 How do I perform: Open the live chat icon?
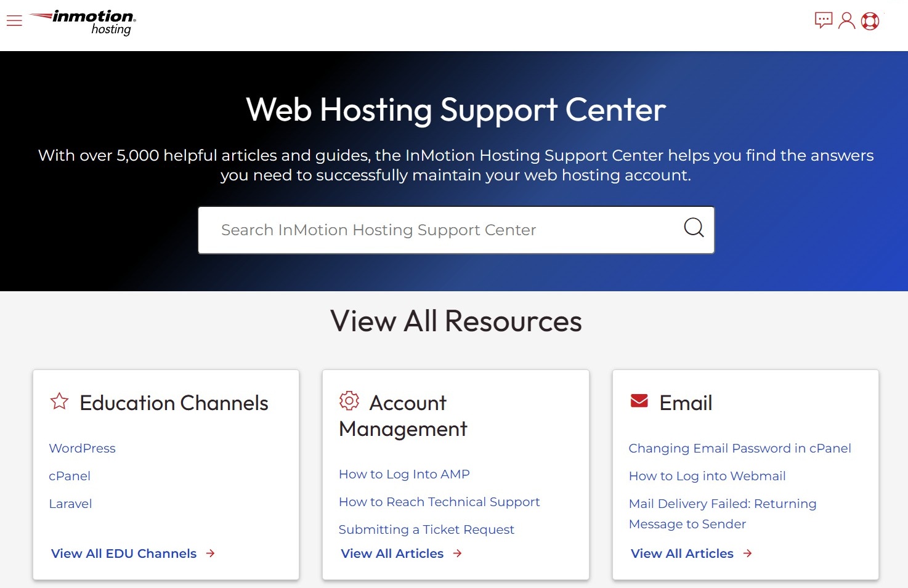(823, 20)
